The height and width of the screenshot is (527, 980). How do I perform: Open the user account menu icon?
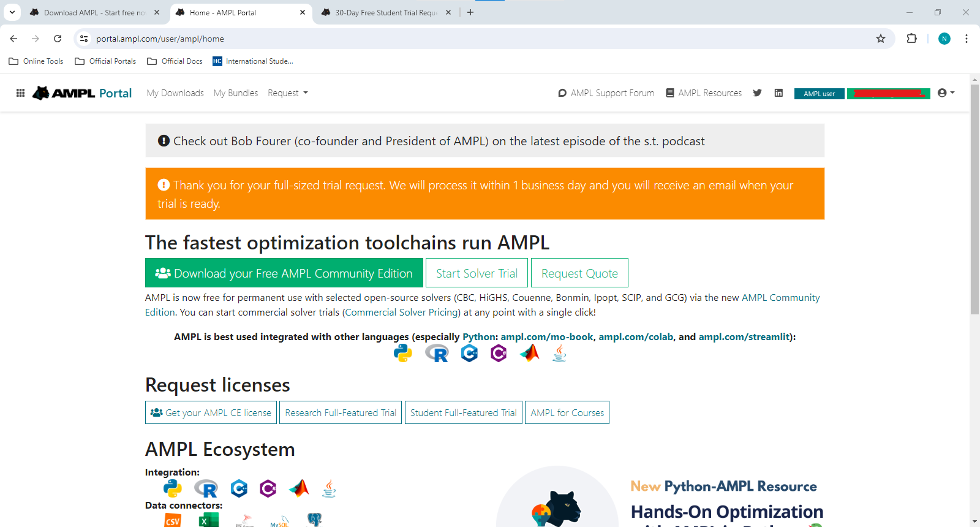point(946,93)
